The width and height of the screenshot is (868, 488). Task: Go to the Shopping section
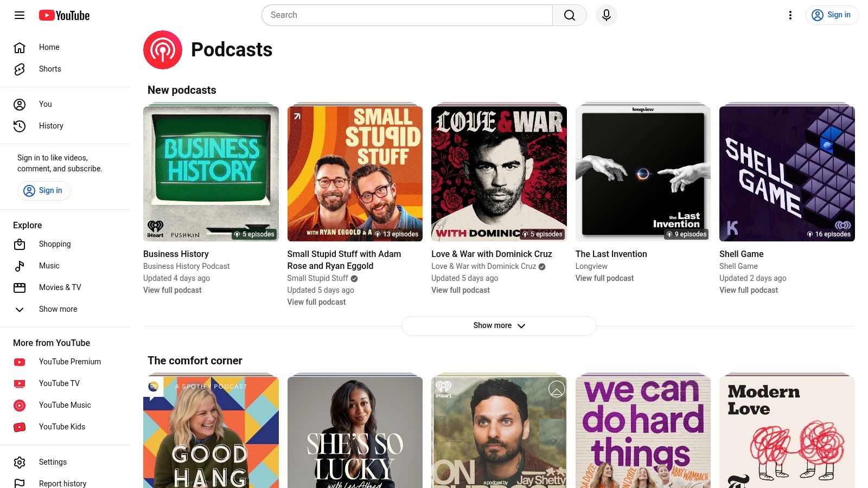(55, 244)
